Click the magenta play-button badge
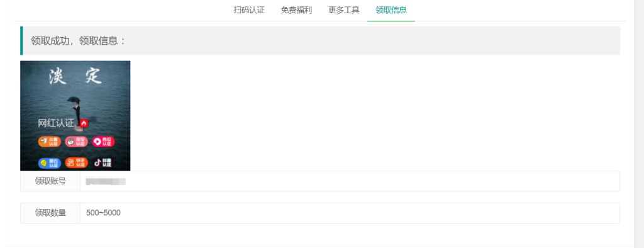This screenshot has height=248, width=644. tap(103, 142)
